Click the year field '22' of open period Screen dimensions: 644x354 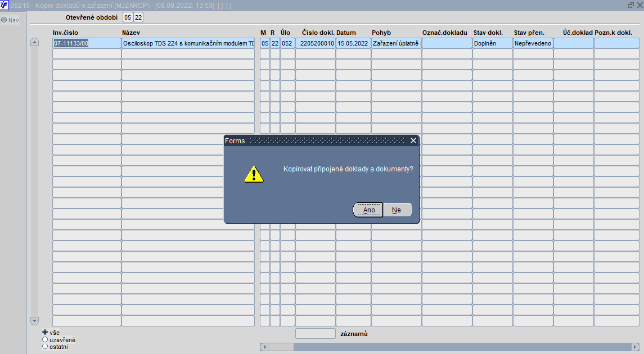pyautogui.click(x=138, y=17)
